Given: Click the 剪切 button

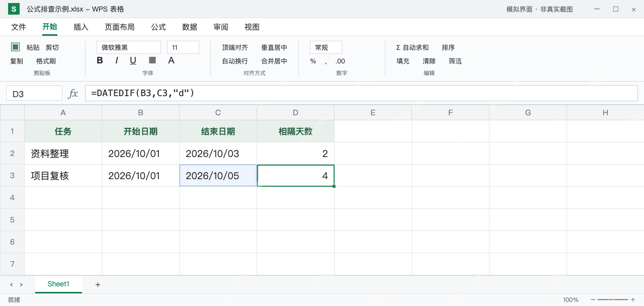Looking at the screenshot, I should coord(52,47).
